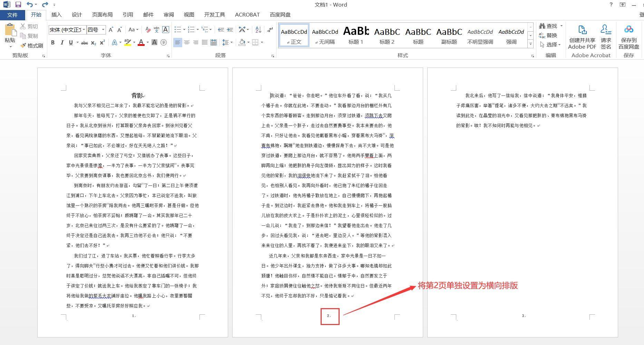
Task: Open the font name dropdown (宋体)
Action: pos(84,30)
